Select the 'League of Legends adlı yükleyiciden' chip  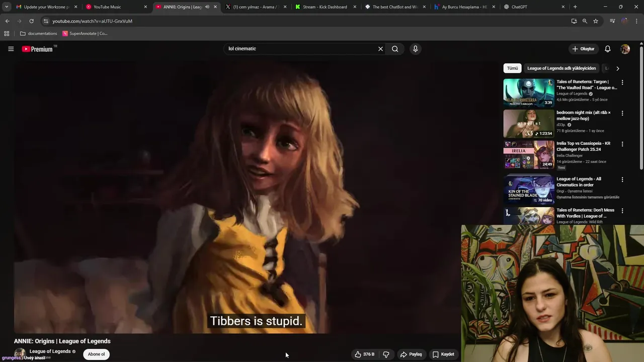[x=561, y=68]
